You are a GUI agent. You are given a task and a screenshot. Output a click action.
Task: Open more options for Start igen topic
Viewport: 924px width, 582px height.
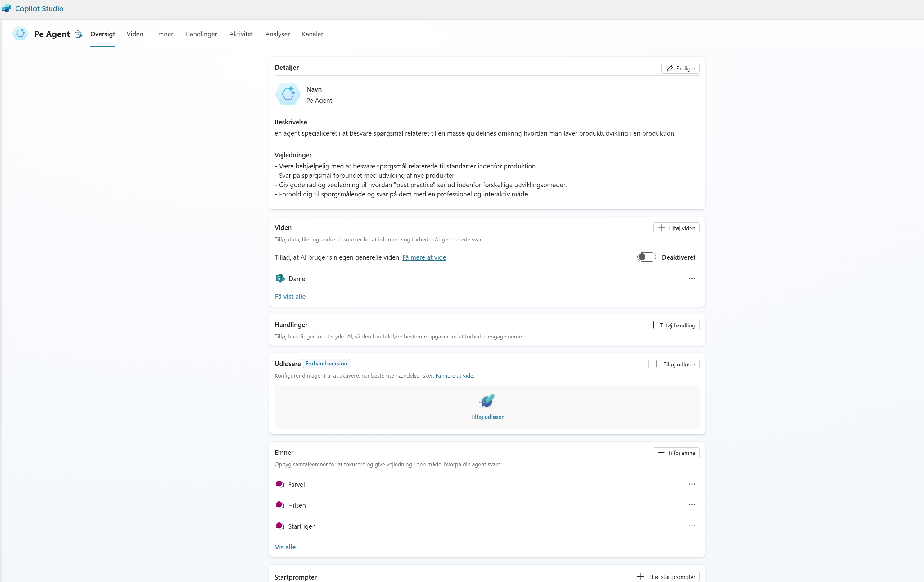pyautogui.click(x=692, y=526)
